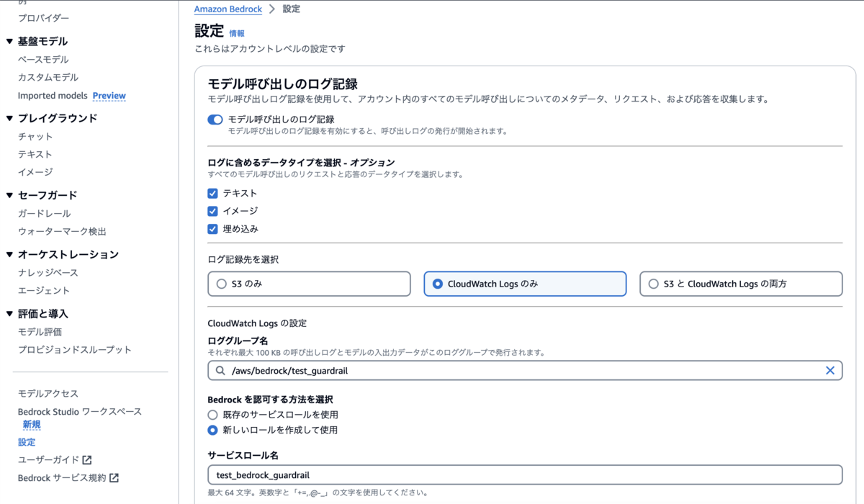Collapse the セーフガード sidebar section
The width and height of the screenshot is (864, 504).
9,195
